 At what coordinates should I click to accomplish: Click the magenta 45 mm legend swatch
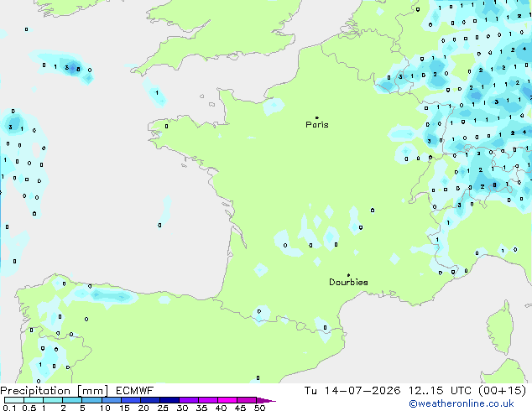point(247,400)
